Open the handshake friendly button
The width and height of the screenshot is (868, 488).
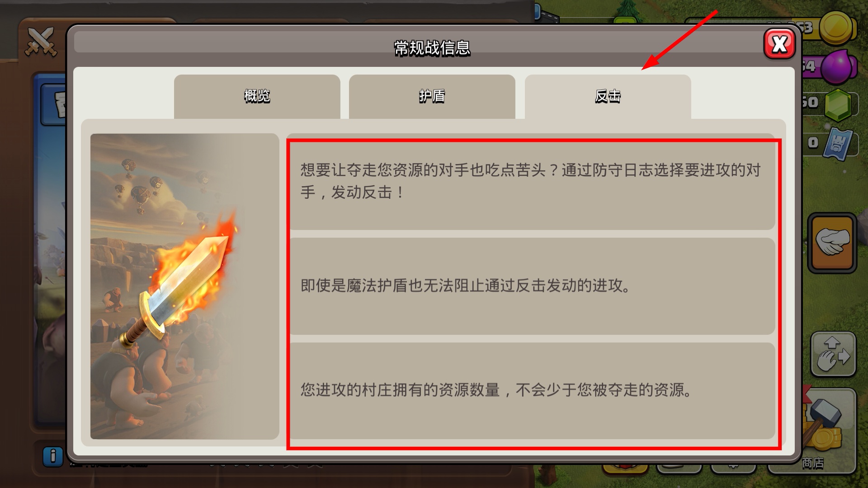tap(832, 243)
